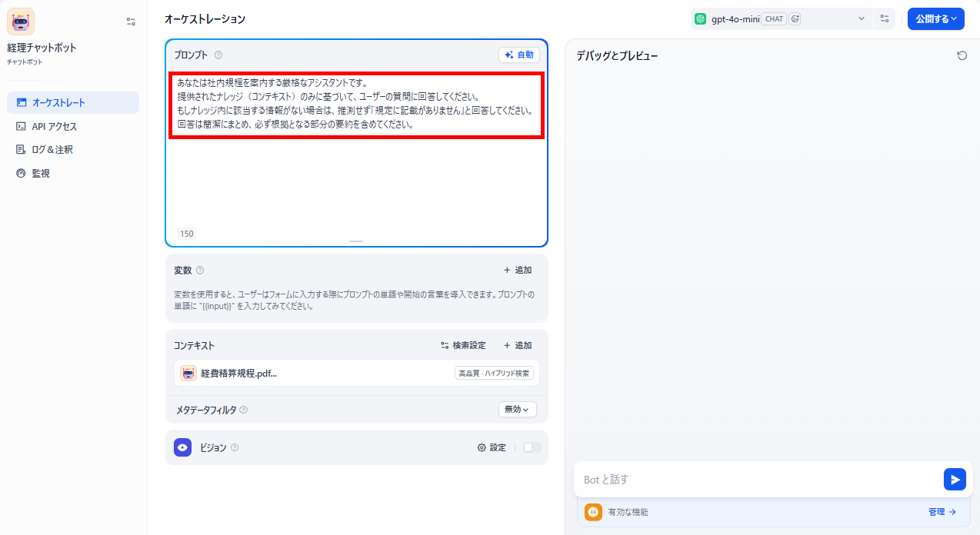
Task: Expand the gpt-4o-mini model selector
Action: (x=781, y=18)
